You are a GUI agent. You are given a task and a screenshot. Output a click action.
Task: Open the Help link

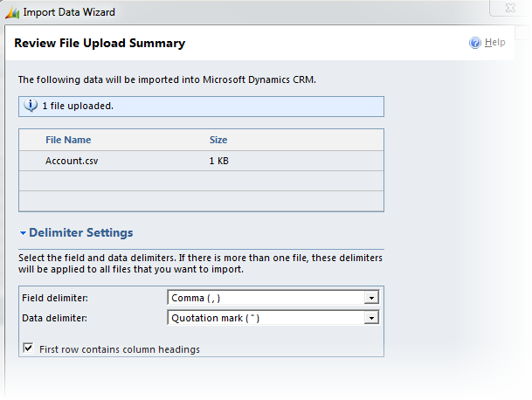494,43
